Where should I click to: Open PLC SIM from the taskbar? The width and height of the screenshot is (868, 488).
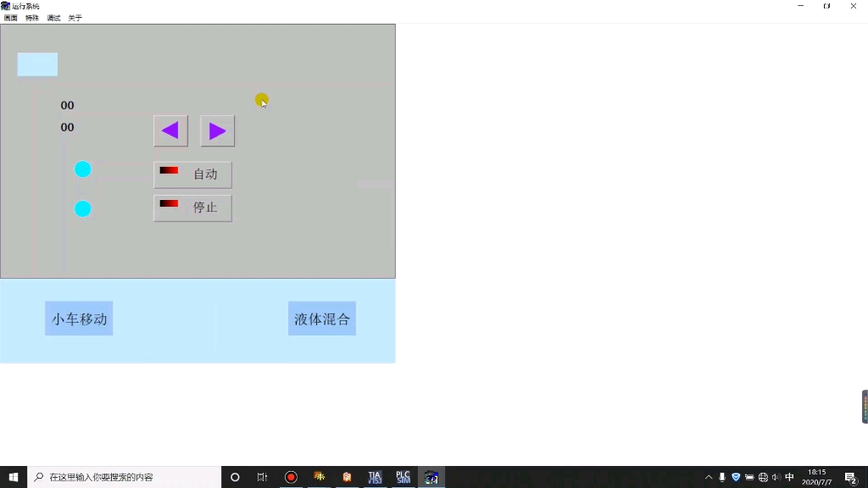(403, 477)
